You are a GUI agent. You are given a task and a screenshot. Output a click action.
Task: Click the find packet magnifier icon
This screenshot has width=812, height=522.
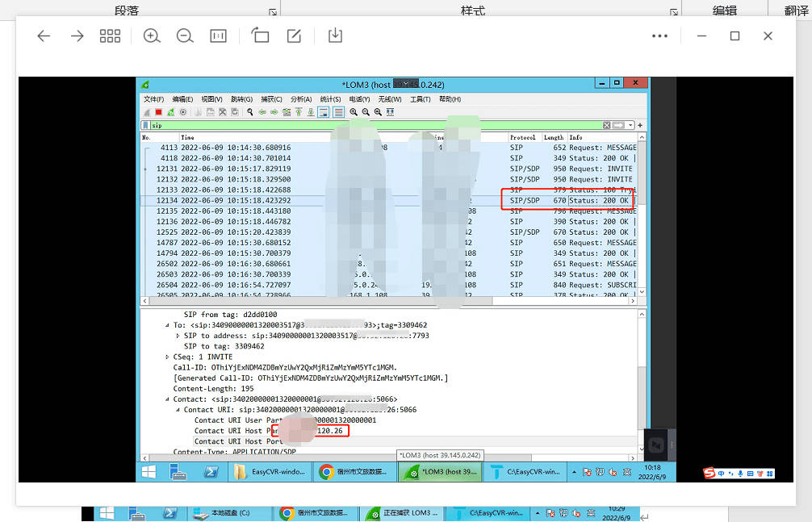(250, 112)
